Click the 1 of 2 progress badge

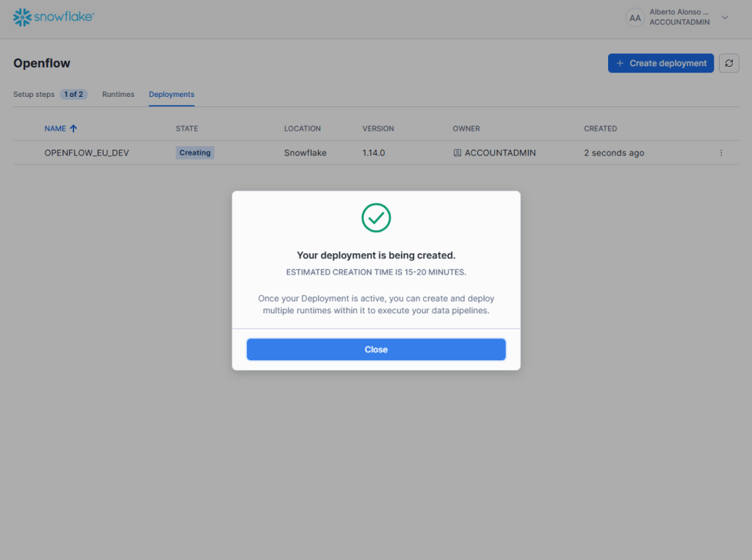tap(73, 95)
